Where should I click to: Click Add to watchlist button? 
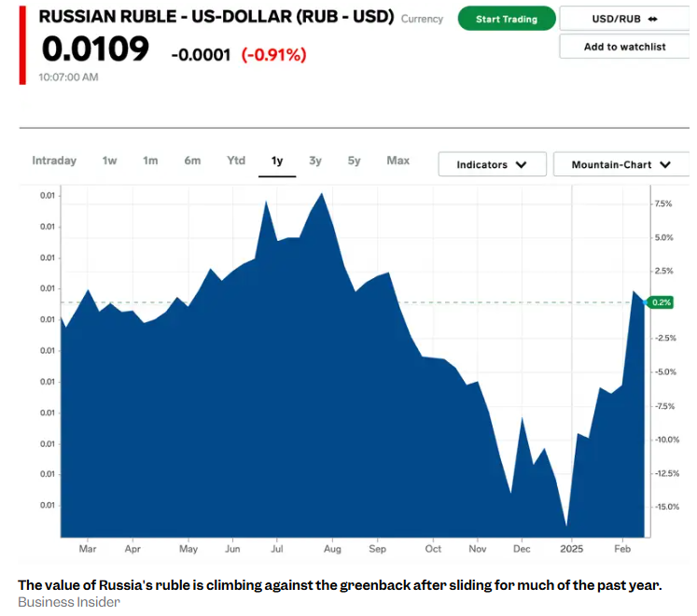624,47
